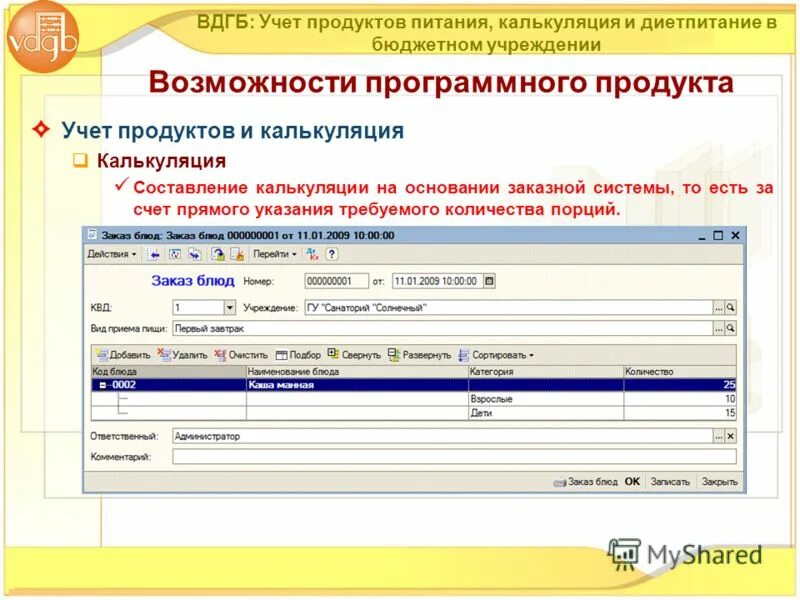The image size is (800, 600).
Task: Collapse the 0002 Каша манная row
Action: (104, 387)
